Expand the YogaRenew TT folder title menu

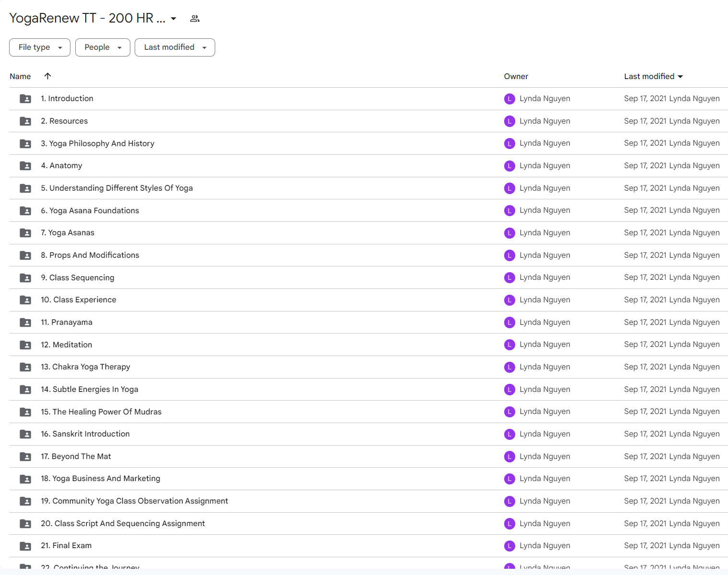173,19
